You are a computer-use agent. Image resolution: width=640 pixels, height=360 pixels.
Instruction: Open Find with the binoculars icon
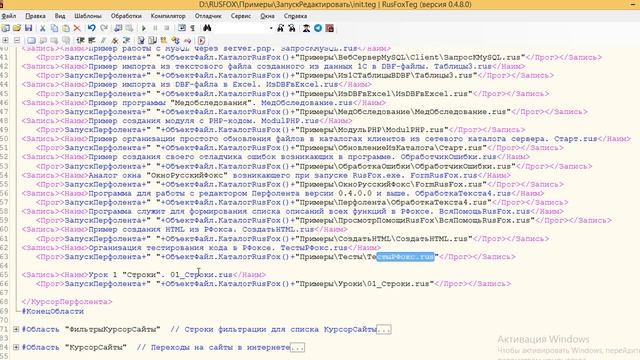coord(207,28)
